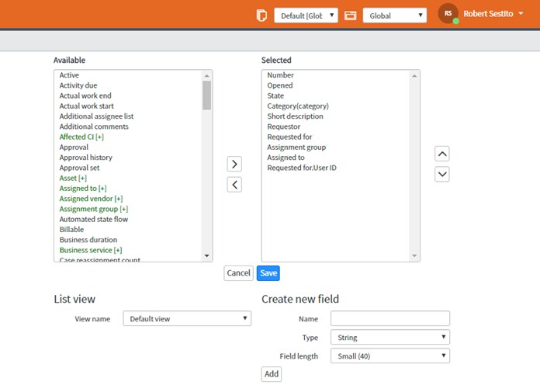
Task: Click the update set clipboard icon
Action: coord(261,16)
